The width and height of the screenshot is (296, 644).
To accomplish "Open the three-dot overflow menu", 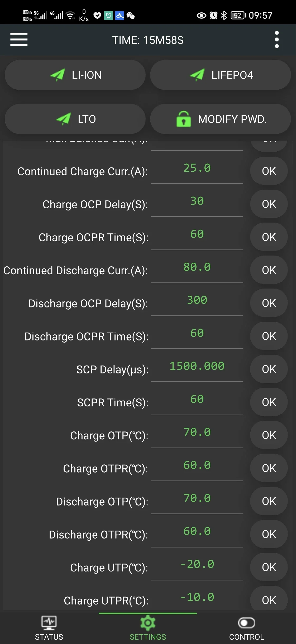I will (x=277, y=40).
